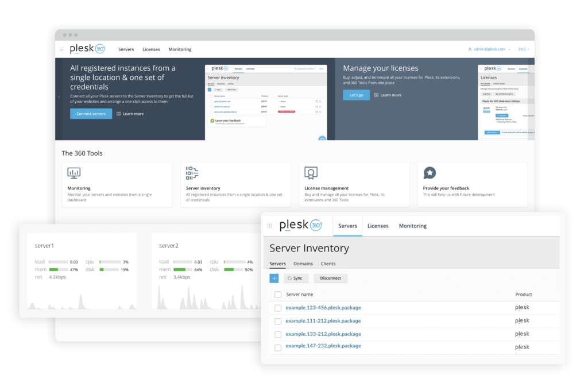Click the Server inventory icon
588x391 pixels.
(x=192, y=173)
